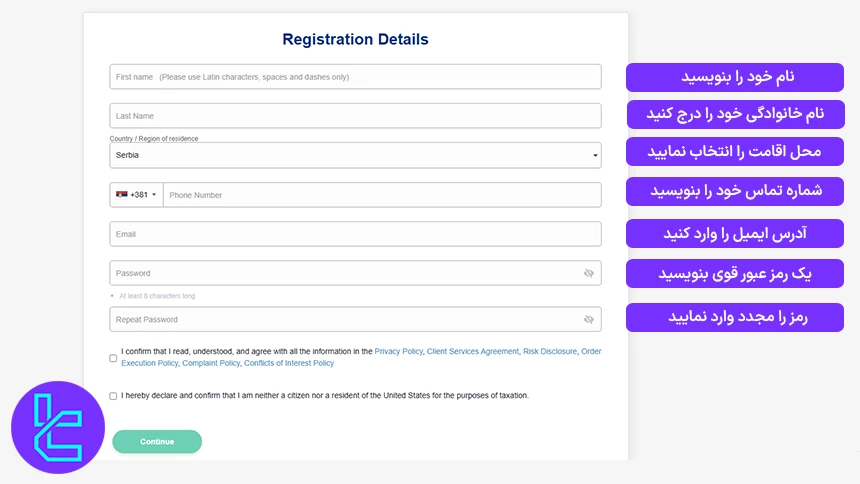Click the First name input field

[355, 77]
